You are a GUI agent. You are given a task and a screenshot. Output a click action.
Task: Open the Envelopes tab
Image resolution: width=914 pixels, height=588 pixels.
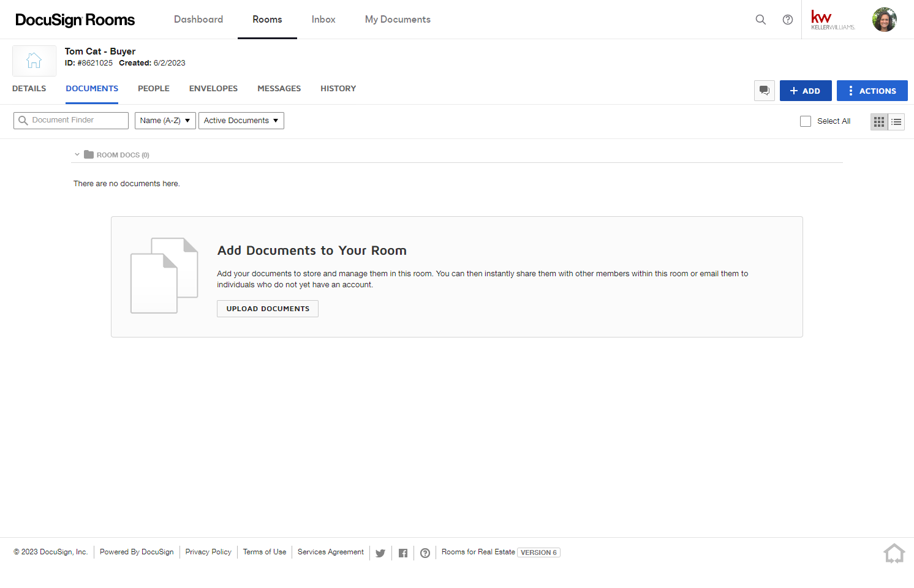point(213,89)
